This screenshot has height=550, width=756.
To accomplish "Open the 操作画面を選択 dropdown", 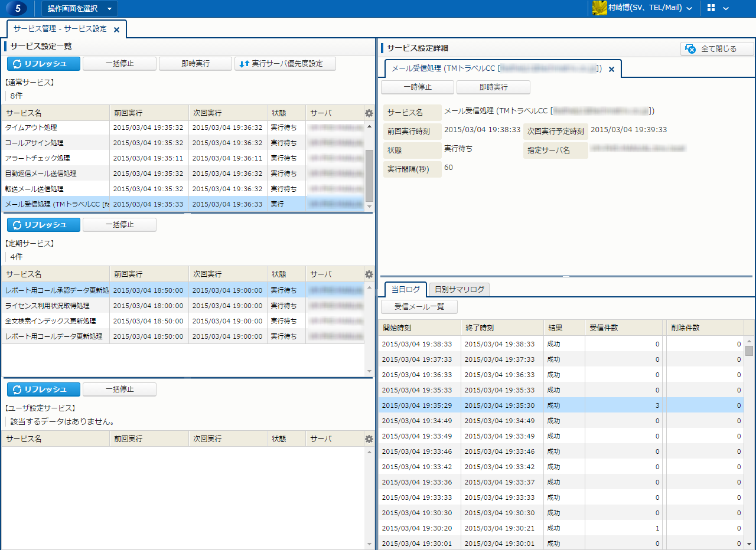I will [x=80, y=8].
